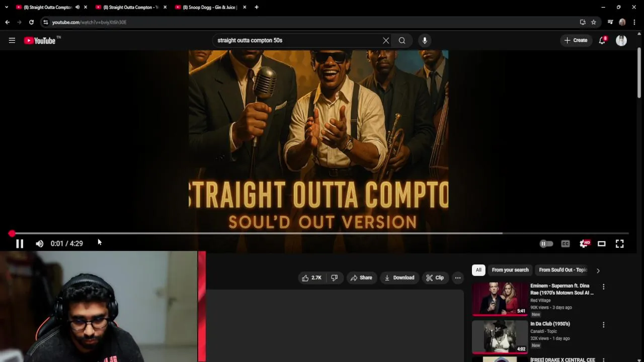Viewport: 644px width, 362px height.
Task: Pause the video with the pause button
Action: click(20, 244)
